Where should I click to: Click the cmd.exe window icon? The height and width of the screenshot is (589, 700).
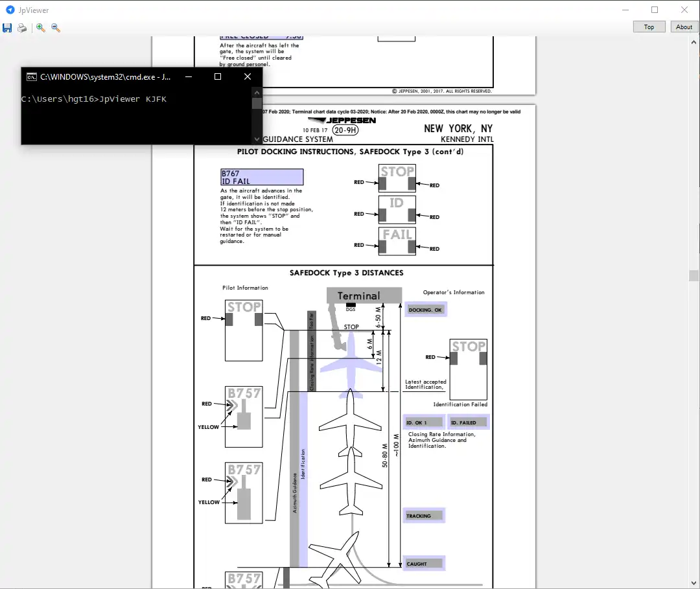click(31, 76)
